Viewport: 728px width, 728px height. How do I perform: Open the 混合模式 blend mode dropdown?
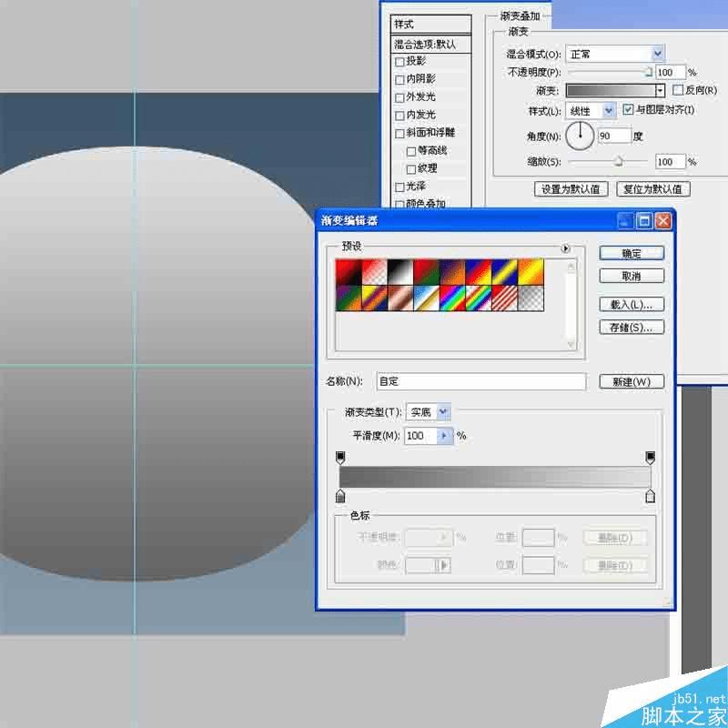[614, 53]
